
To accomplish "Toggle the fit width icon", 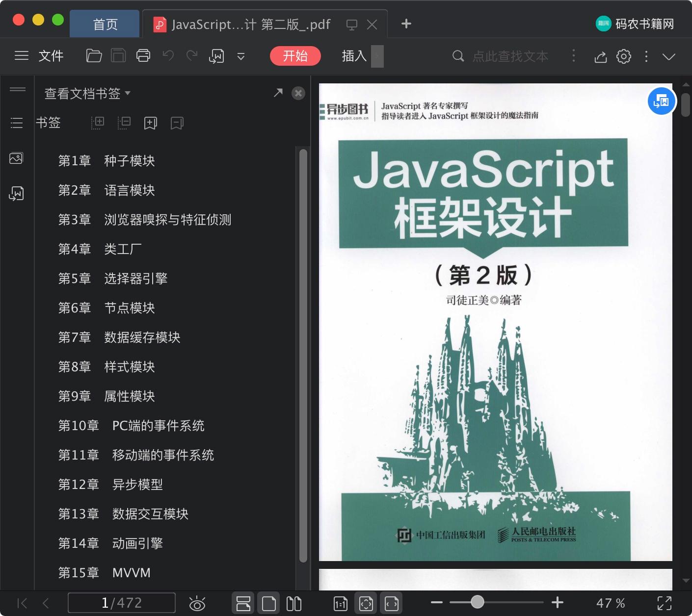I will (392, 603).
